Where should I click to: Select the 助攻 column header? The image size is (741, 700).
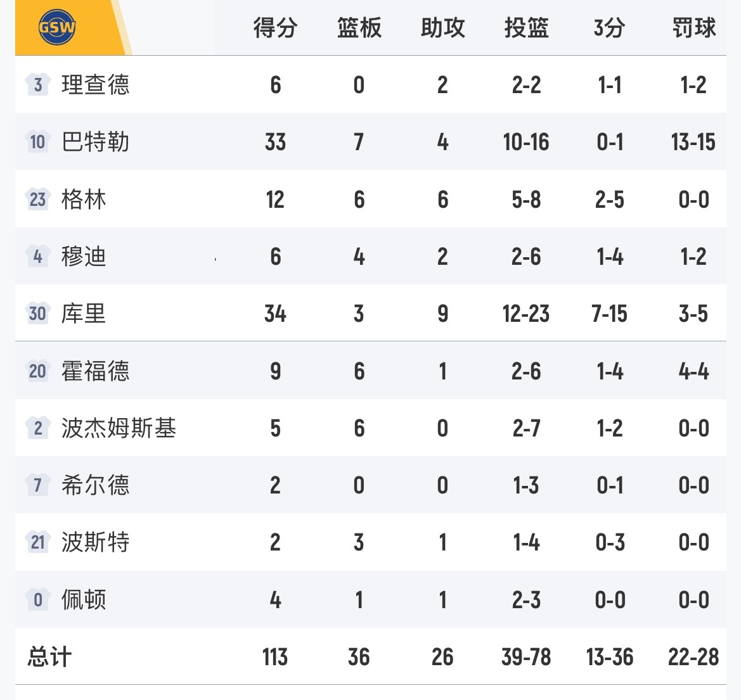click(x=442, y=28)
